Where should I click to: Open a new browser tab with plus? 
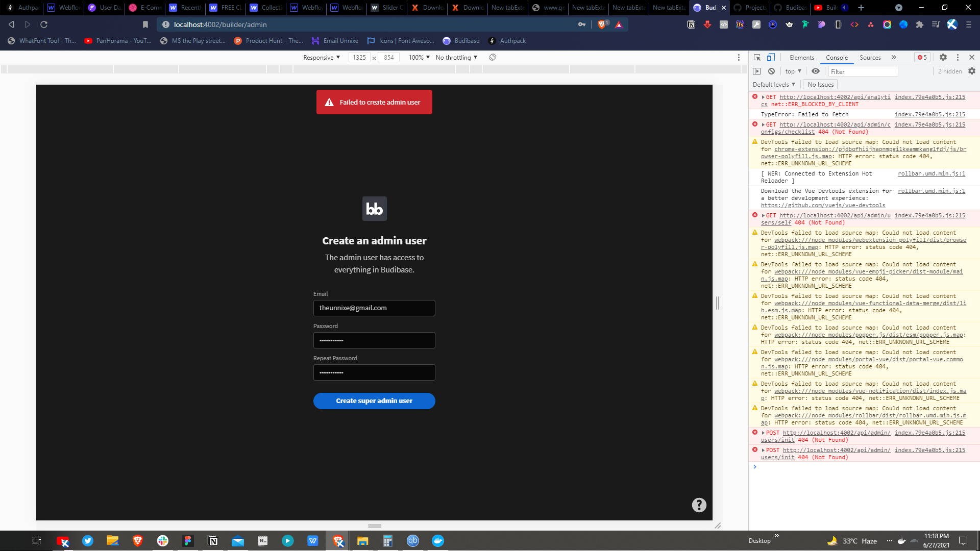click(x=861, y=8)
